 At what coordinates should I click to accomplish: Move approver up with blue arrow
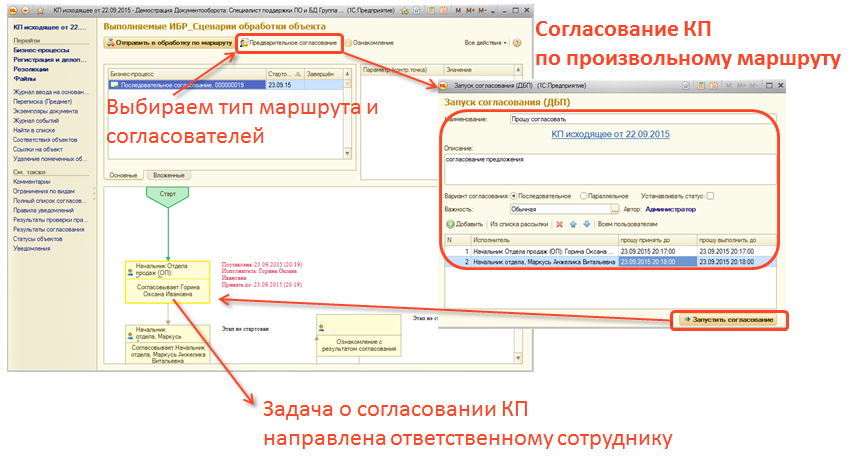(573, 224)
